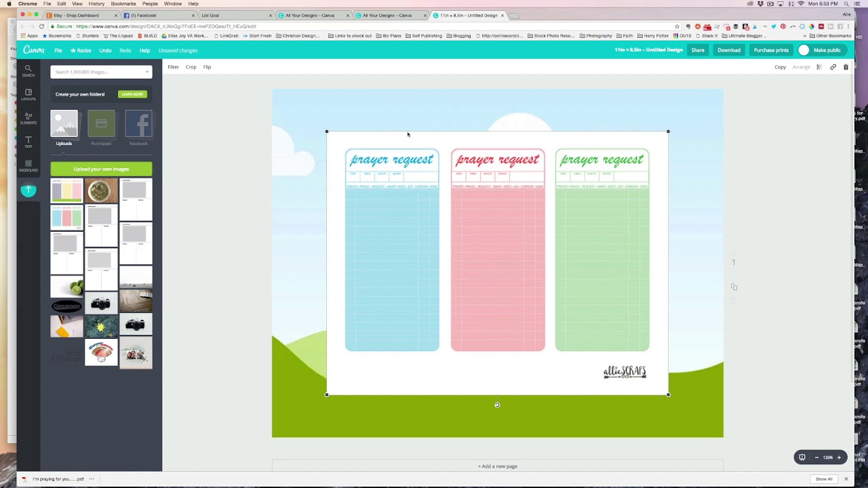Switch to the List Goal tab
Viewport: 868px width, 488px height.
235,15
